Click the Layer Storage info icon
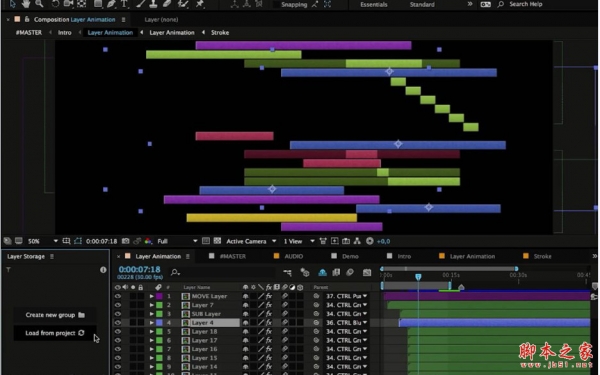Image resolution: width=600 pixels, height=375 pixels. tap(103, 270)
